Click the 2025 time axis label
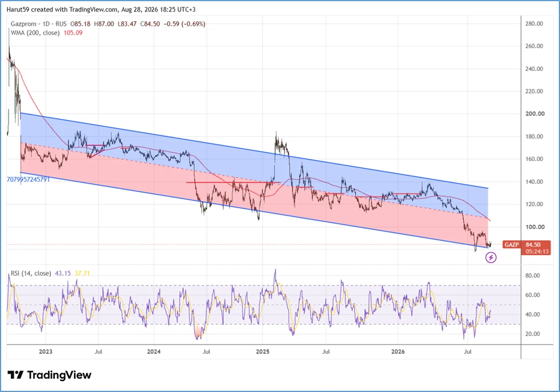Viewport: 560px width, 392px height. click(x=262, y=352)
